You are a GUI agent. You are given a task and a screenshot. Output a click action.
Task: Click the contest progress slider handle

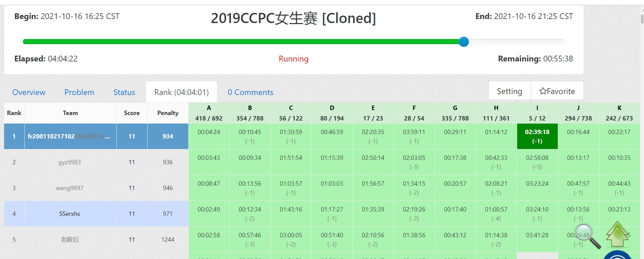click(x=463, y=42)
